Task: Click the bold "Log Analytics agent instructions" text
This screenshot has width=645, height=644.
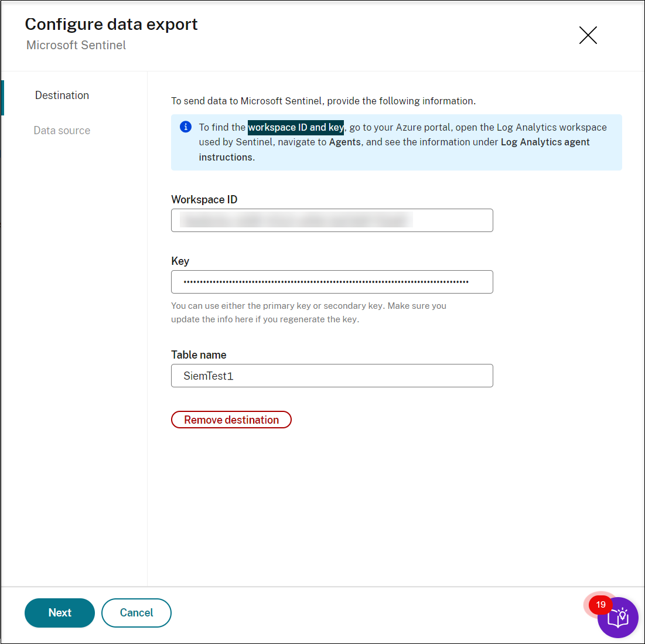Action: (545, 142)
